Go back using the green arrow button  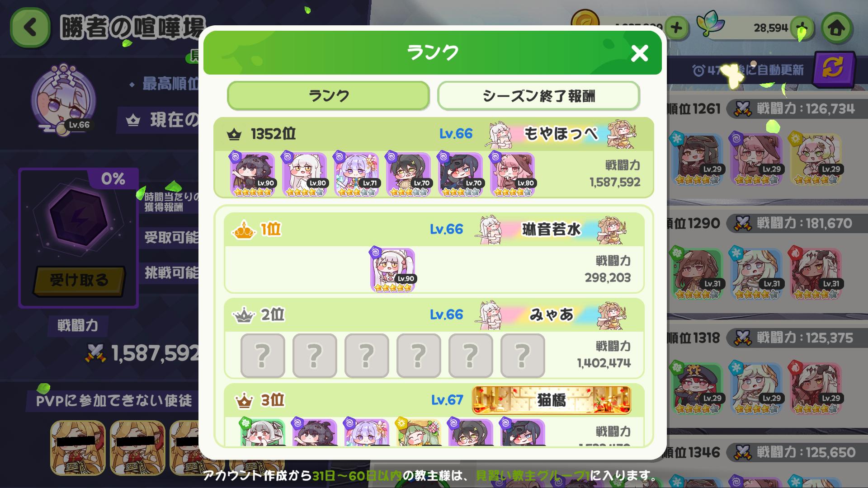(30, 28)
